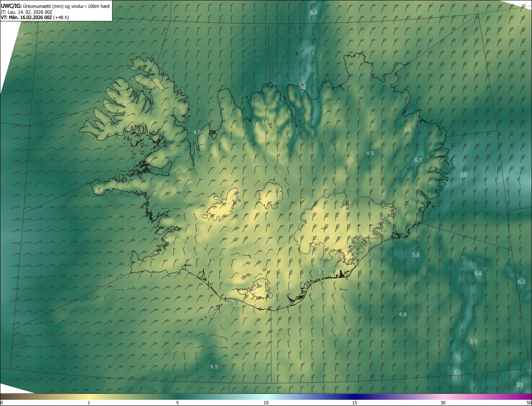Click the colorbar tick label 30

coord(443,403)
